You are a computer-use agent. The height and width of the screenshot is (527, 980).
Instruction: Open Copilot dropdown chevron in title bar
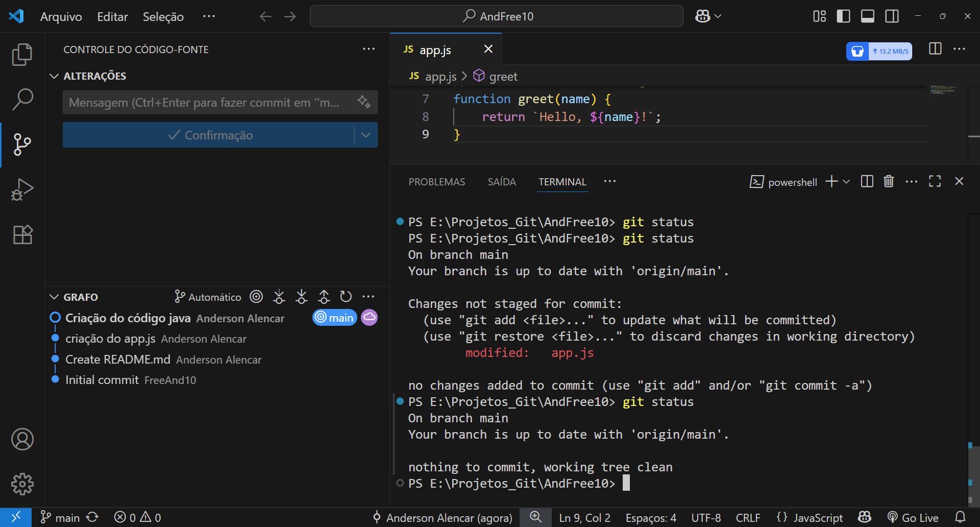coord(718,16)
